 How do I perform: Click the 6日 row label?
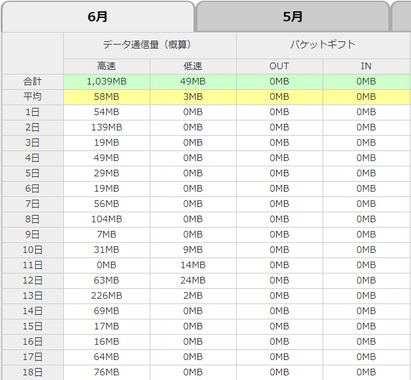[x=33, y=189]
